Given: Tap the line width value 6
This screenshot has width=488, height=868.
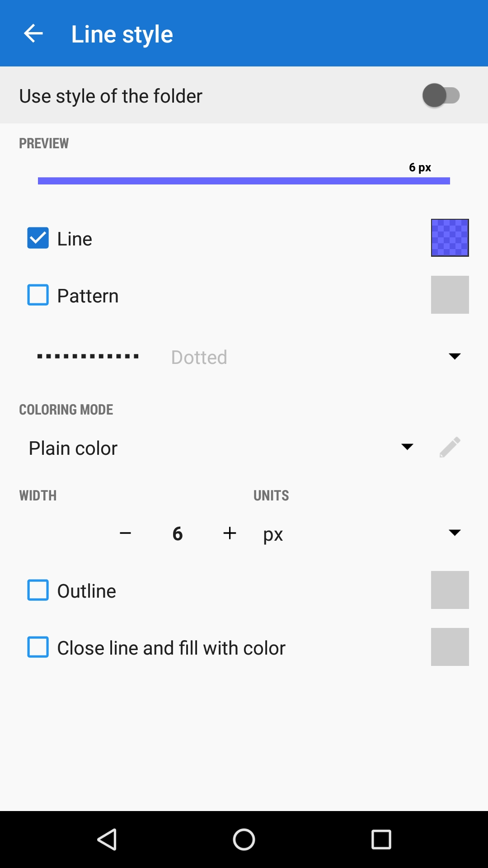Looking at the screenshot, I should click(178, 534).
